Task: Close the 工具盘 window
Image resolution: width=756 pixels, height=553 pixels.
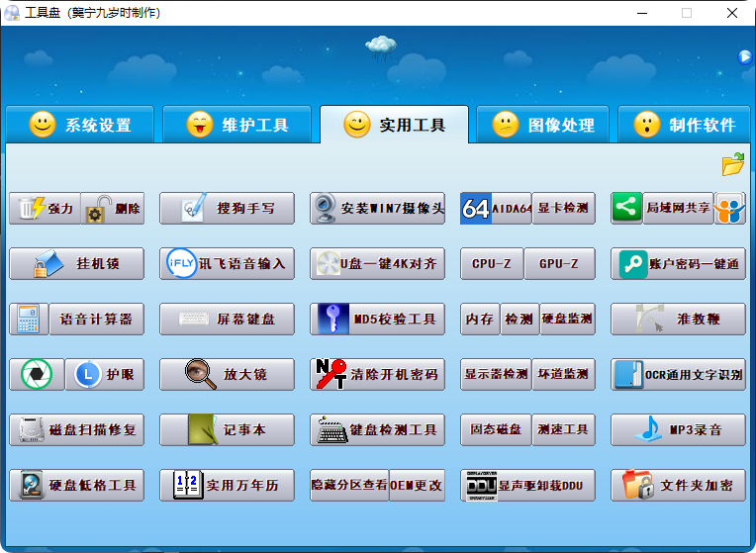Action: pyautogui.click(x=732, y=13)
